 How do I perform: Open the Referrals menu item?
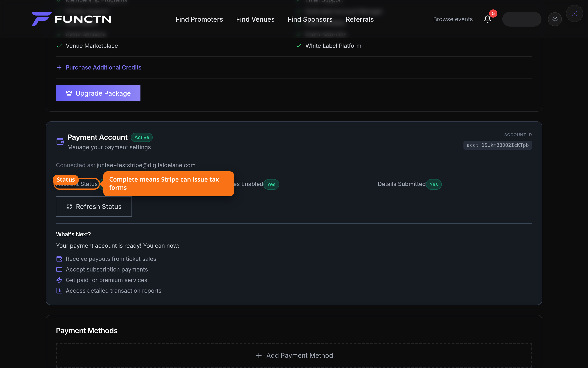click(x=359, y=19)
